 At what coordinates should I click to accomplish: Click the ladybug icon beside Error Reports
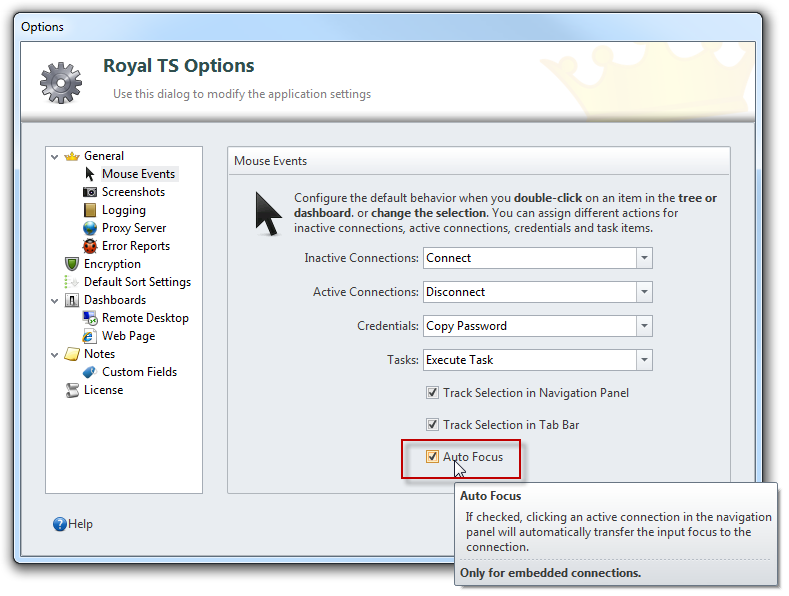[90, 246]
